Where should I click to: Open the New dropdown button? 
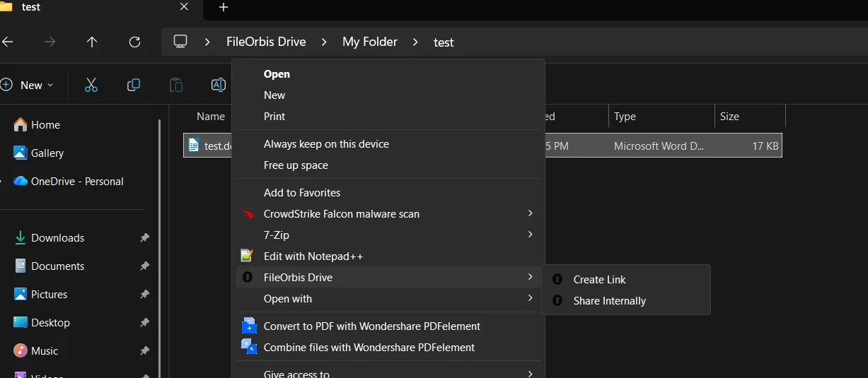28,85
